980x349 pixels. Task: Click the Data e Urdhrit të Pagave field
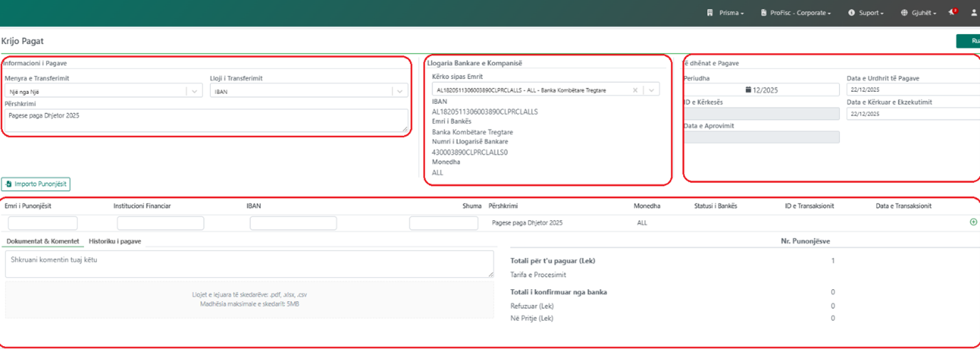912,90
